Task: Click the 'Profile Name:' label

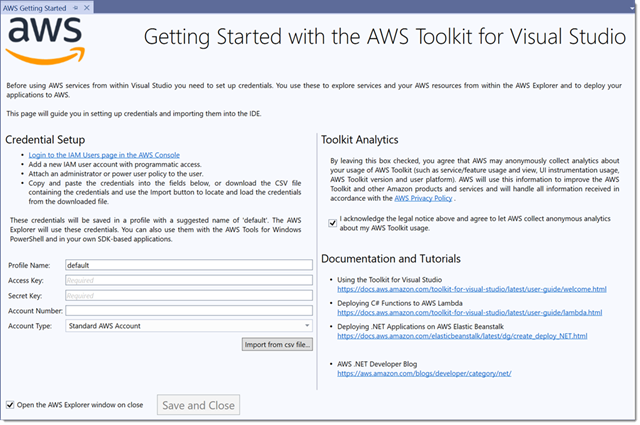Action: point(29,266)
